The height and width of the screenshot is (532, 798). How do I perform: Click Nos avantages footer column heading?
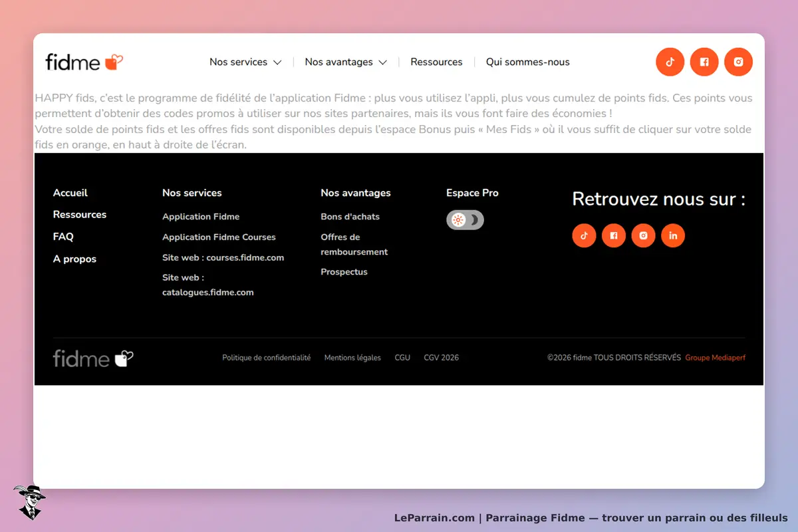coord(356,193)
